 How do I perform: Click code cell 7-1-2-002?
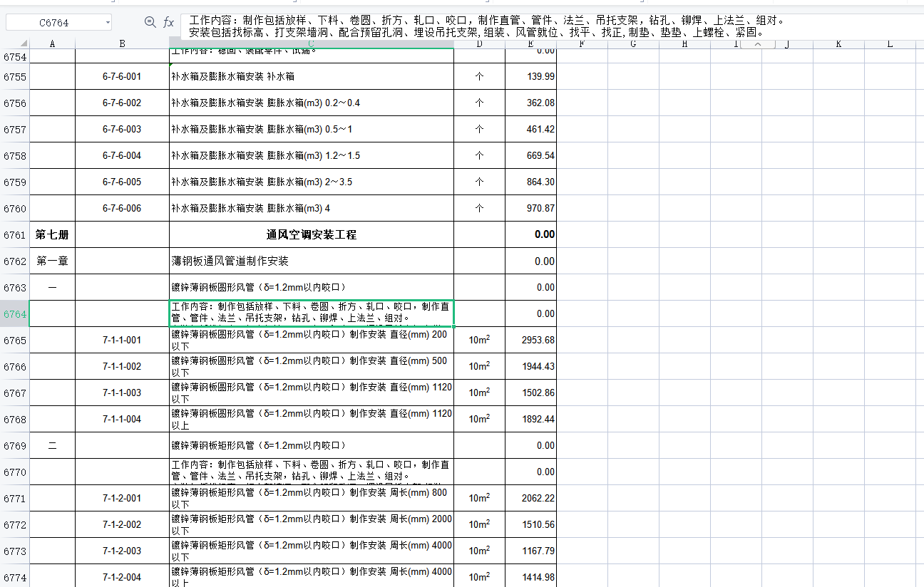(x=122, y=524)
